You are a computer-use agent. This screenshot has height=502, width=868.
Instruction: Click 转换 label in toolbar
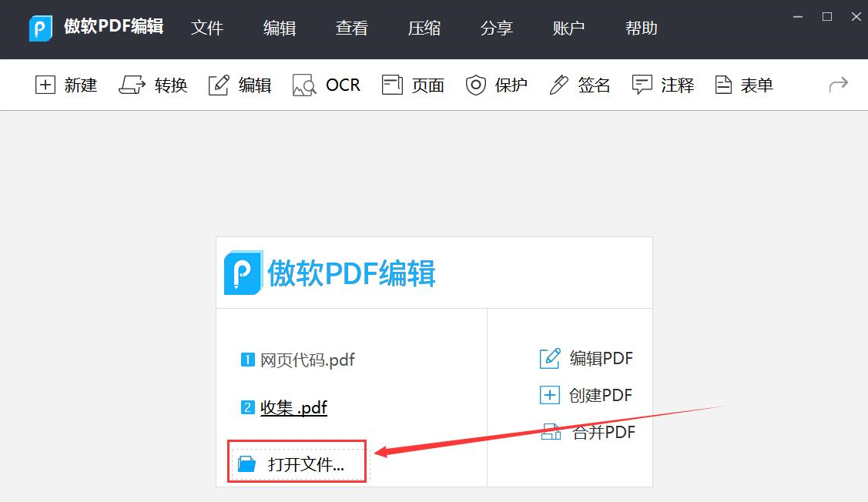171,85
